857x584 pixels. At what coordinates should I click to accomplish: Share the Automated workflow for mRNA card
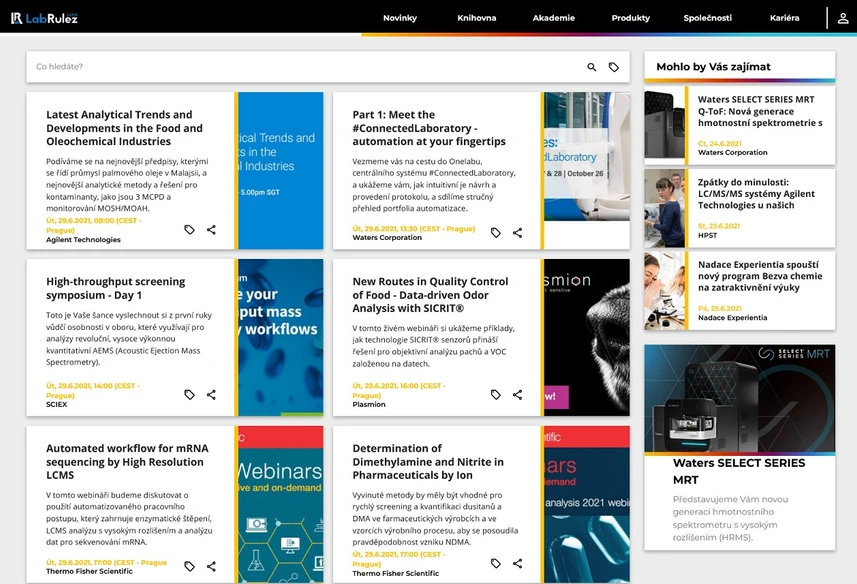point(212,567)
